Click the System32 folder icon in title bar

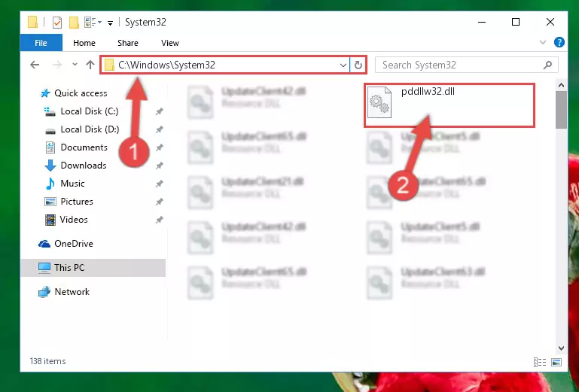(x=33, y=22)
